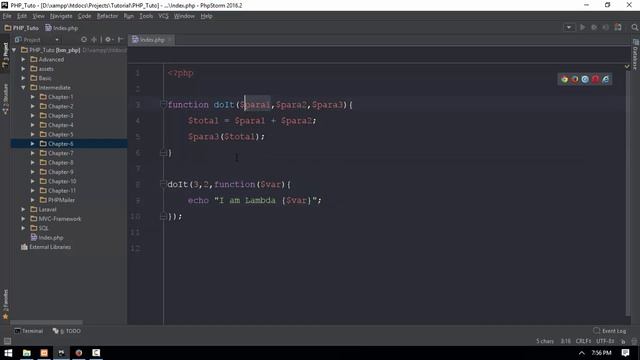This screenshot has height=360, width=640.
Task: Open Structure side tool window
Action: point(5,99)
